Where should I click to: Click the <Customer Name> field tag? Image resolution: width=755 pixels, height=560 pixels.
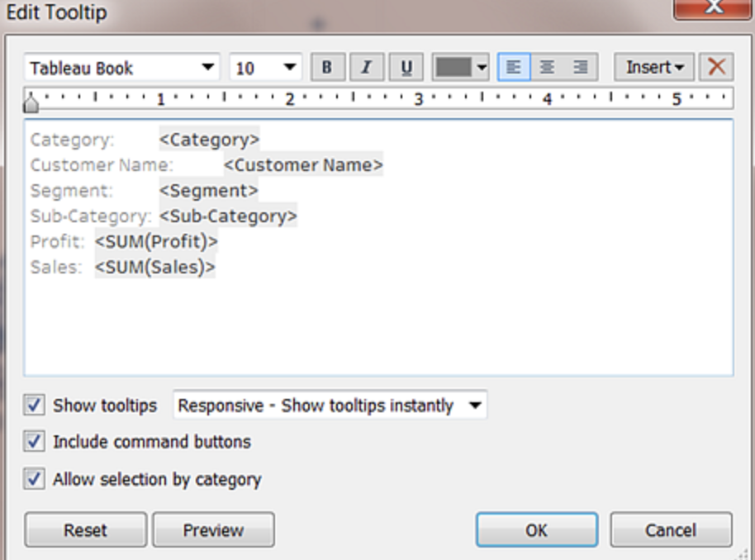(303, 165)
